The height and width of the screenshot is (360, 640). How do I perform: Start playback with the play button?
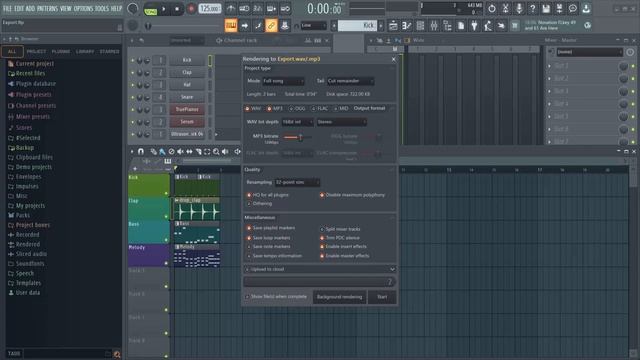pyautogui.click(x=164, y=9)
